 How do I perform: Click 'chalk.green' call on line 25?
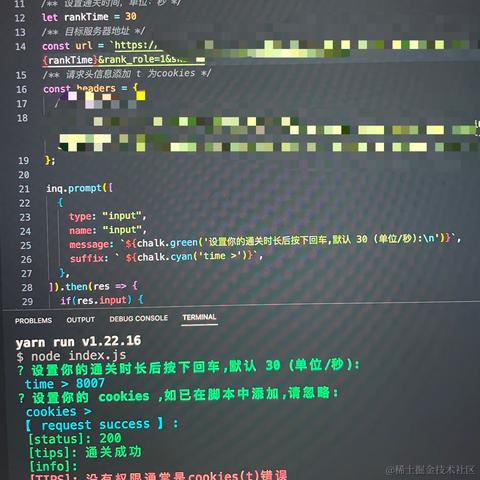click(x=168, y=243)
